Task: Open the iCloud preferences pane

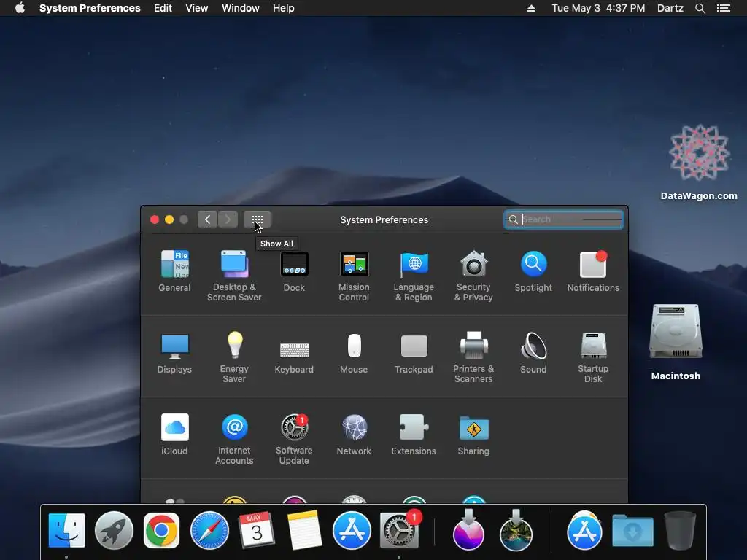Action: (174, 435)
